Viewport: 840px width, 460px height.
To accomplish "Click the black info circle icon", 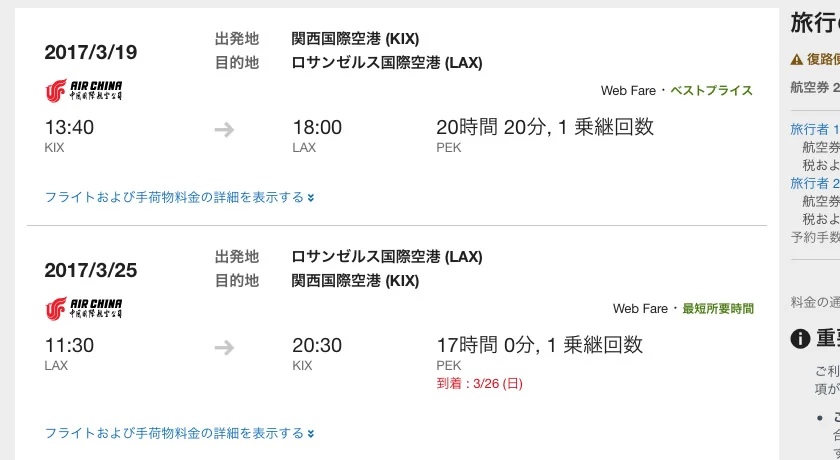I will (800, 339).
